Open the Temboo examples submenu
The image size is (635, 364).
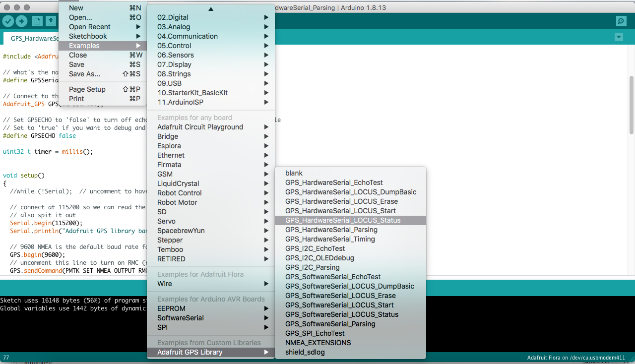[211, 249]
